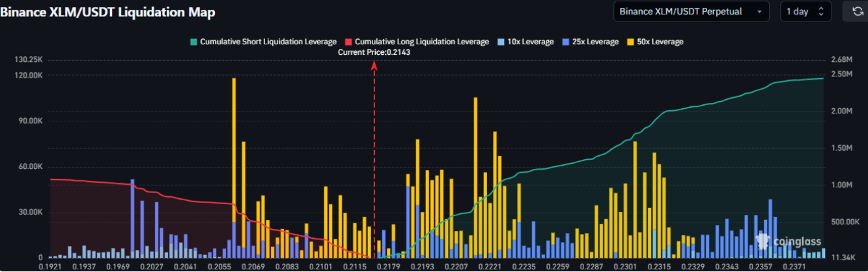Viewport: 868px width, 272px height.
Task: Toggle Cumulative Short Liquidation Leverage legend
Action: point(263,42)
